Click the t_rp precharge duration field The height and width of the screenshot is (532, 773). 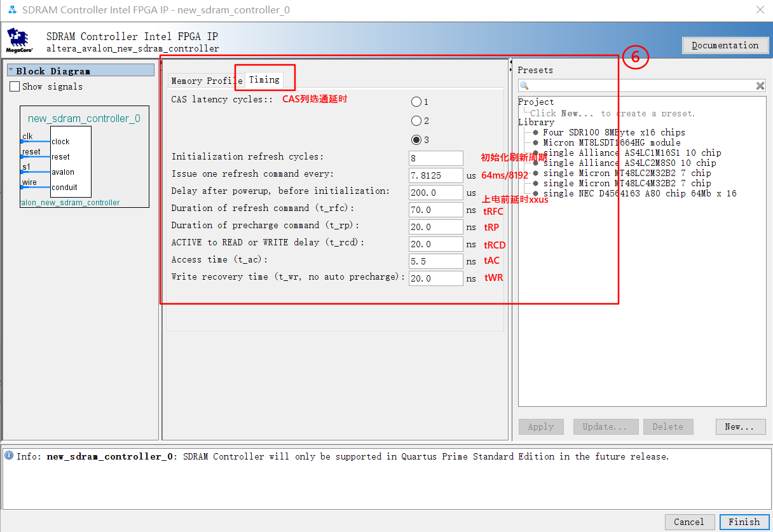pyautogui.click(x=436, y=227)
